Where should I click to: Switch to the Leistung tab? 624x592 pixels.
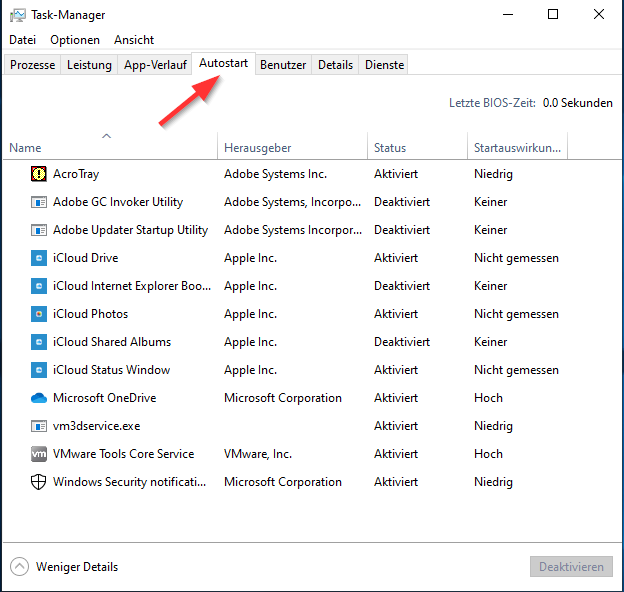89,65
